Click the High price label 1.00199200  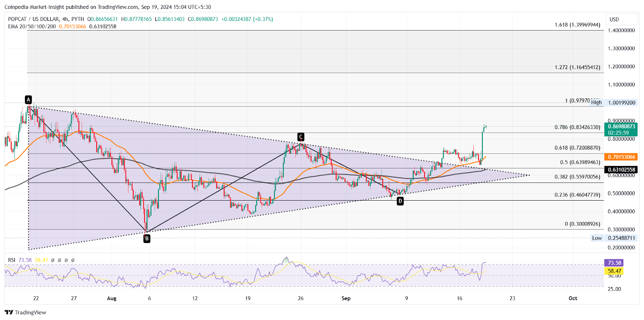tap(613, 103)
